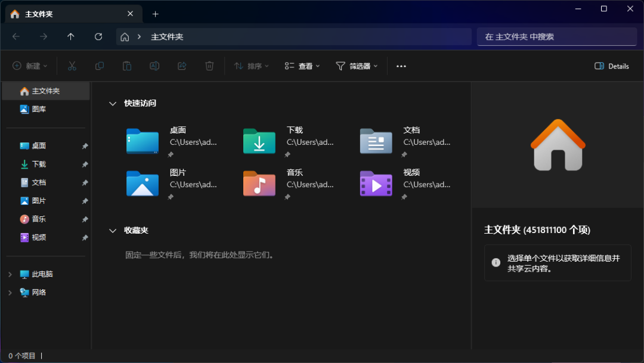Click the Cut scissors icon
Viewport: 644px width, 363px height.
tap(72, 66)
